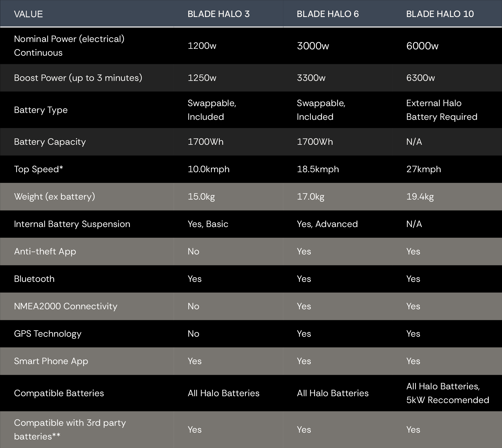Click Halo 3 Yes in 3rd party batteries row
This screenshot has height=448, width=502.
pos(194,430)
